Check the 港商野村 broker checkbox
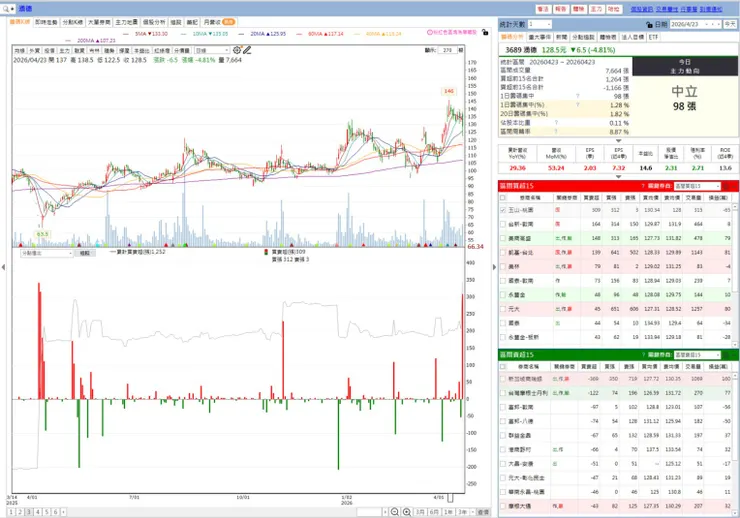This screenshot has width=740, height=518. (x=503, y=449)
